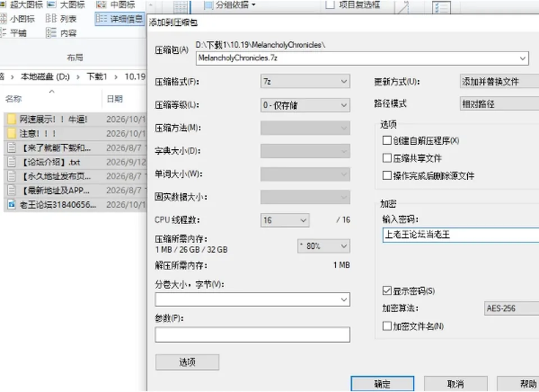Click the folder icon beside 注意！！！
Viewport: 539px width, 392px height.
pyautogui.click(x=12, y=134)
